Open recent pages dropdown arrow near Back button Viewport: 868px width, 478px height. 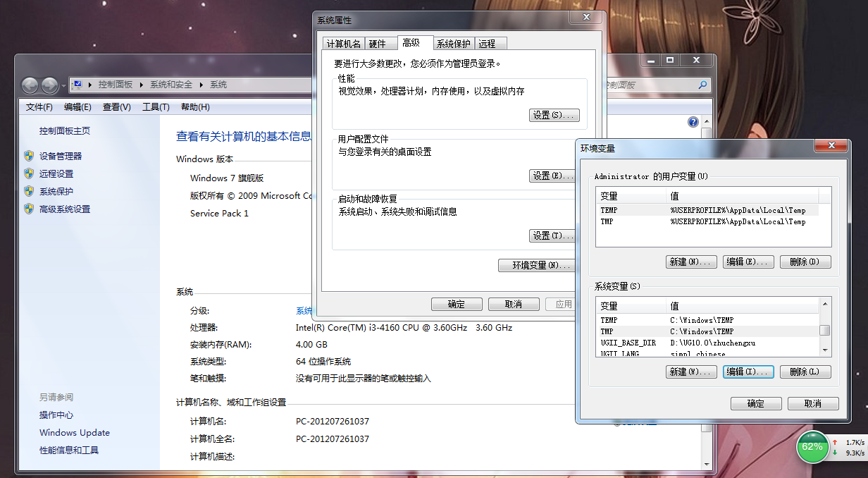click(x=63, y=86)
